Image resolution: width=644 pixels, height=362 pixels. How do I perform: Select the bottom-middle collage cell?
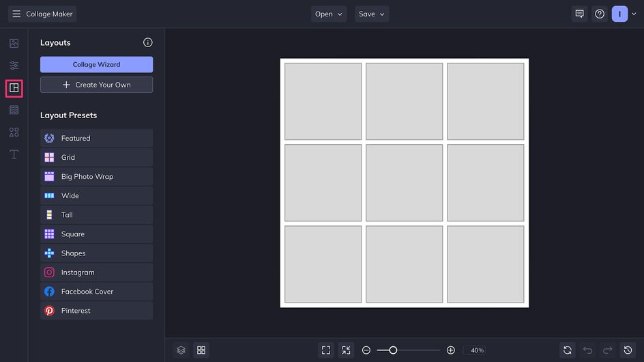point(405,264)
